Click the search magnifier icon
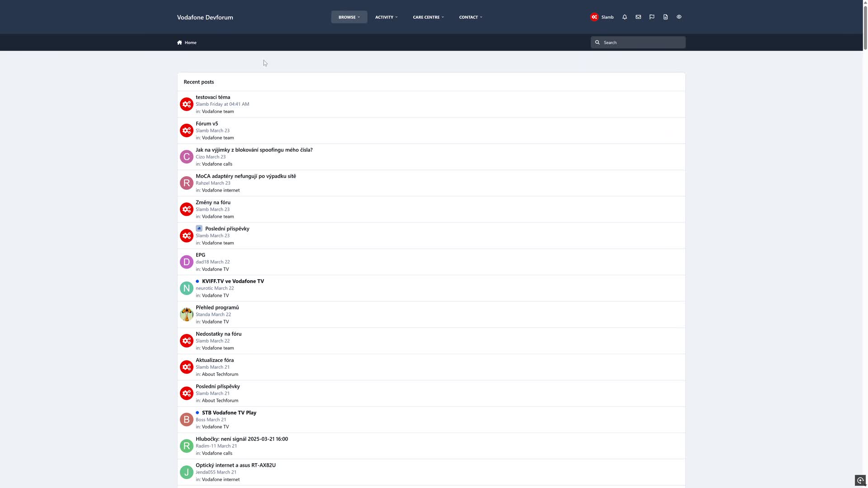868x488 pixels. (x=597, y=42)
